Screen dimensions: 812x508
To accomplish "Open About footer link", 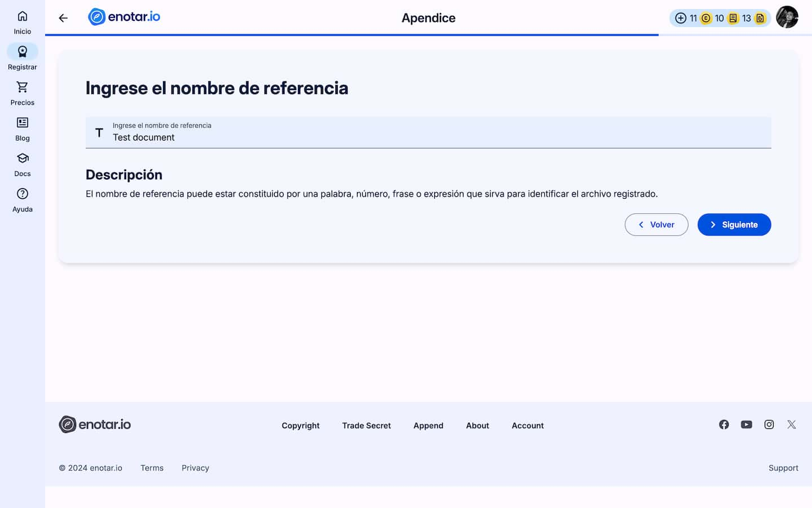I will coord(478,426).
